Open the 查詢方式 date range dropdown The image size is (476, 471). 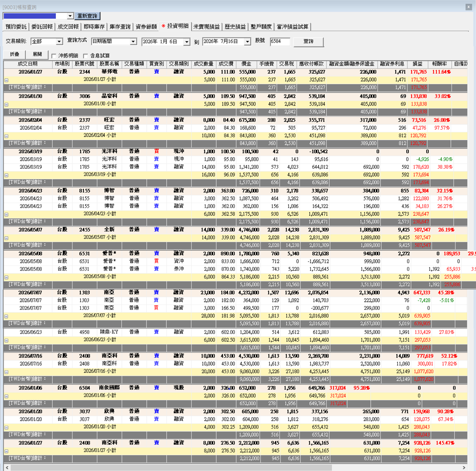coord(133,42)
